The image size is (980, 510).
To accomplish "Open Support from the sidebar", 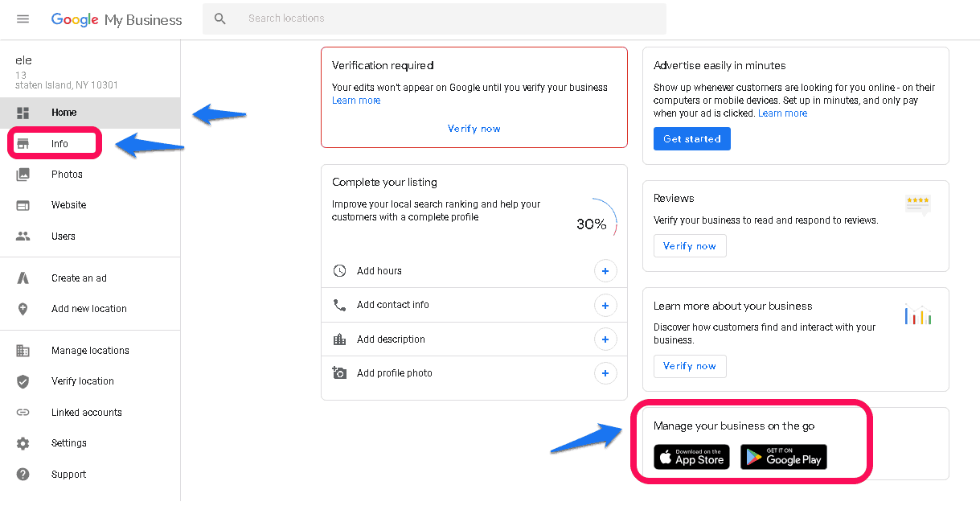I will (90, 475).
